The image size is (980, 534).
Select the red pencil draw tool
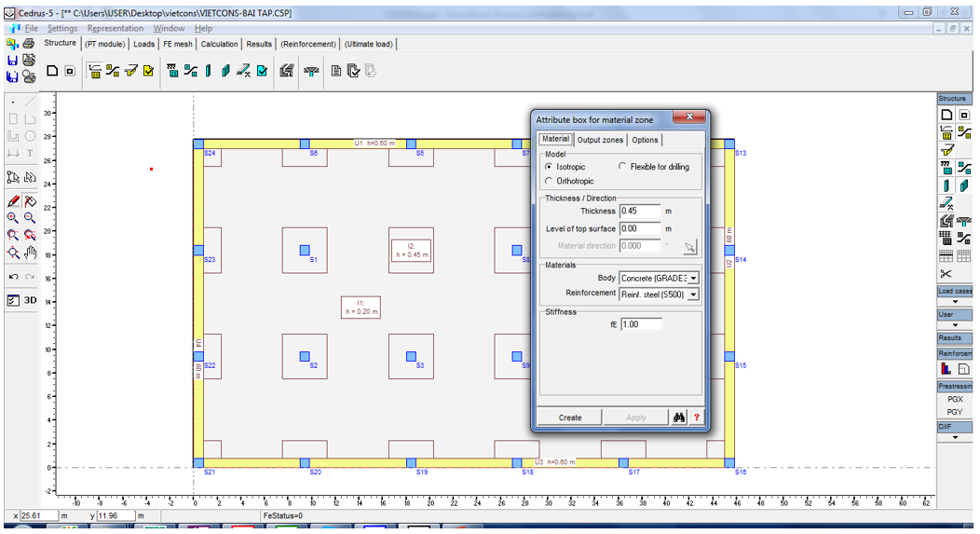click(13, 201)
